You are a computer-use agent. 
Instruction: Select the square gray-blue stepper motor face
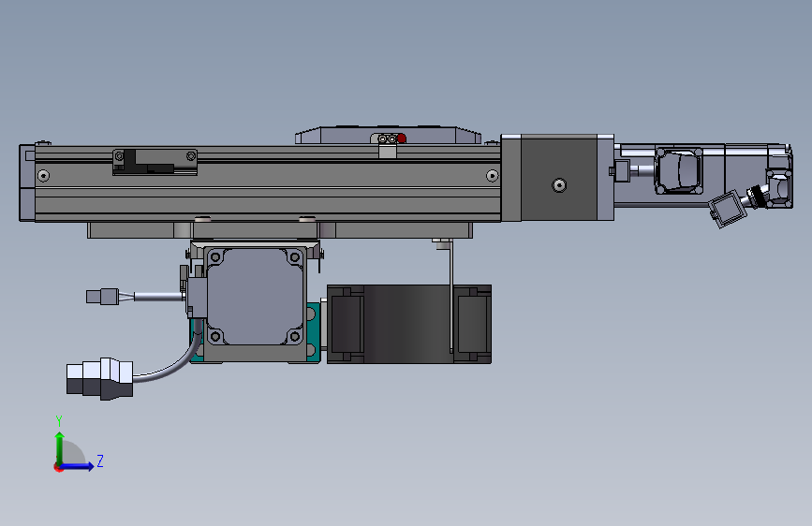click(255, 298)
